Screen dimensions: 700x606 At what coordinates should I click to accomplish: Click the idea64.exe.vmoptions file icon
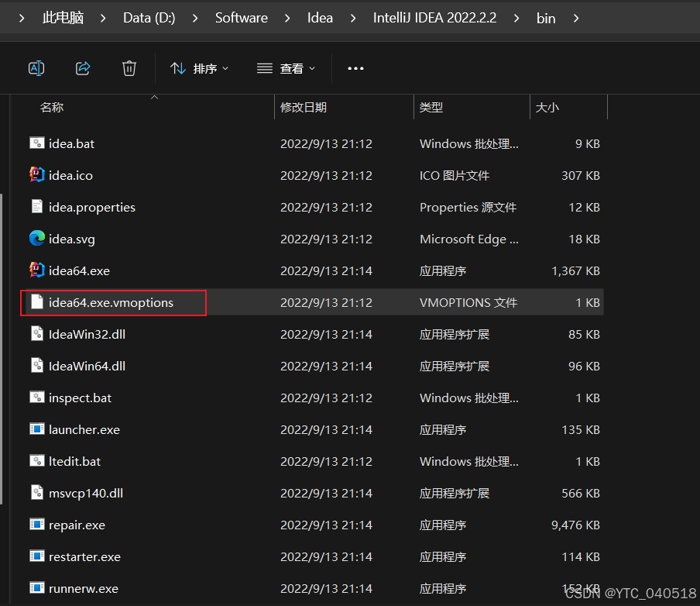[37, 302]
